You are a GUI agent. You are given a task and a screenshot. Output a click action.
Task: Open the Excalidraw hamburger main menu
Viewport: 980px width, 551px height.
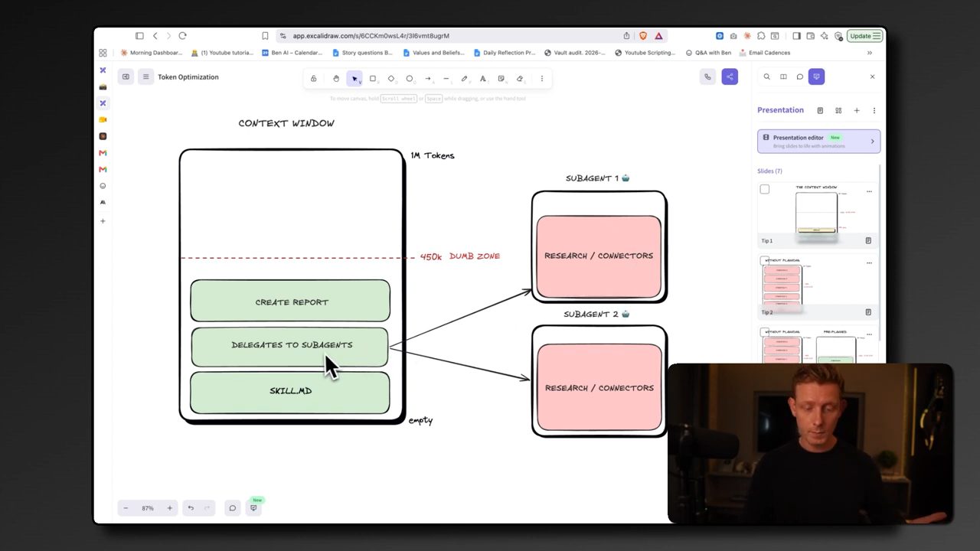(145, 77)
